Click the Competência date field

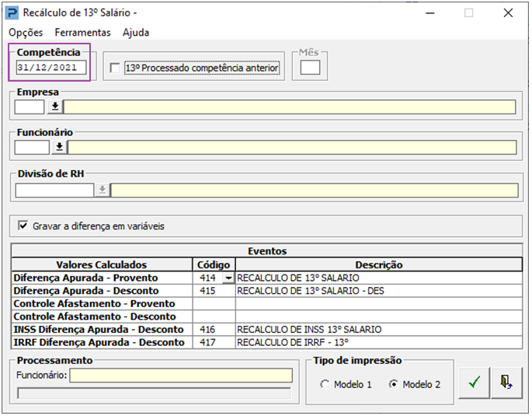coord(50,68)
